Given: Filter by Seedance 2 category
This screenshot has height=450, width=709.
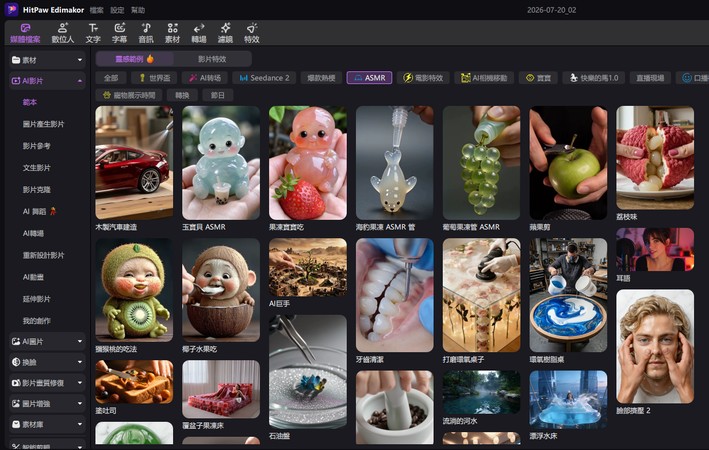Looking at the screenshot, I should [x=265, y=78].
